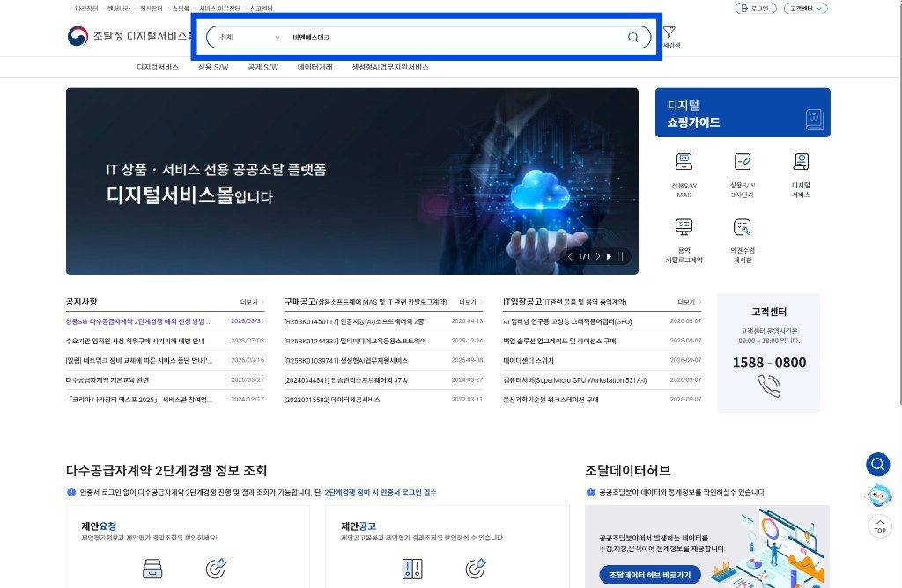Click phone number 1588 - 0800
Viewport: 902px width, 588px height.
tap(769, 363)
